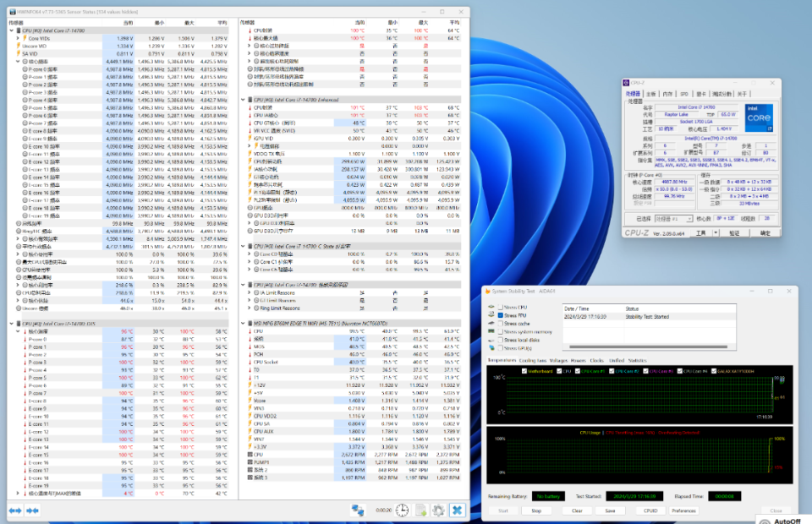Click the HWiNFO reset clock icon

(x=403, y=510)
